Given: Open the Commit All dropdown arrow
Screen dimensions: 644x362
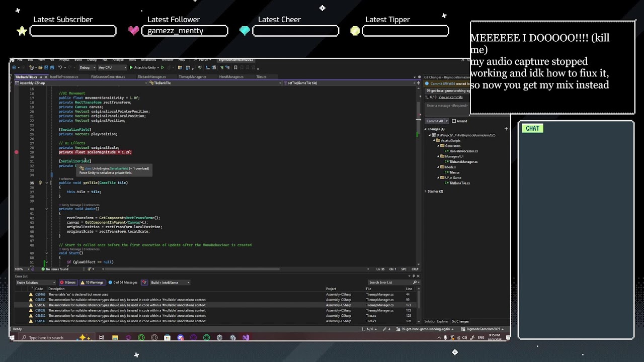Looking at the screenshot, I should click(x=447, y=121).
